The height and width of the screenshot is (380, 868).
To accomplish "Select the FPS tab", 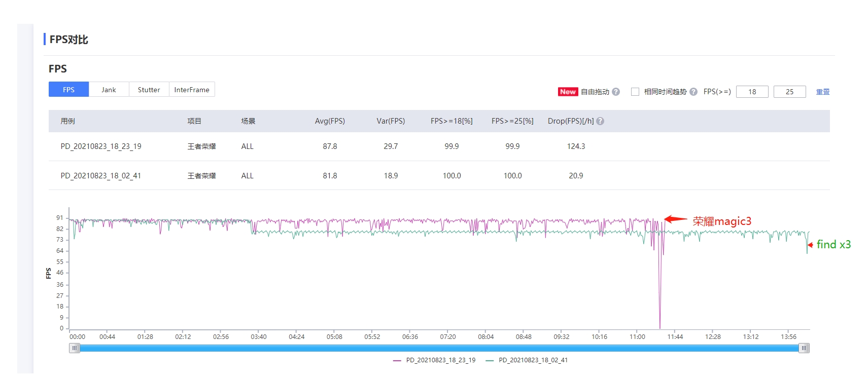I will (68, 89).
